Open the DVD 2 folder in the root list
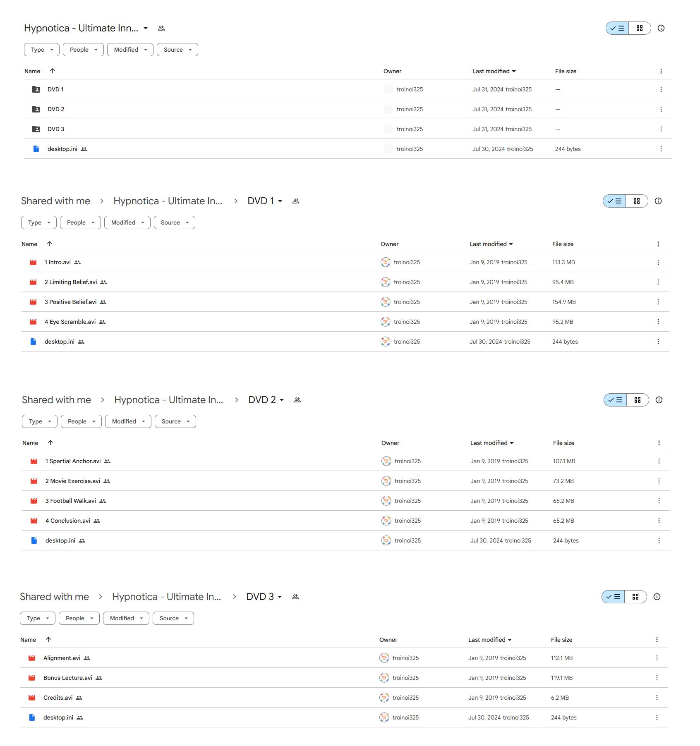 click(x=56, y=109)
